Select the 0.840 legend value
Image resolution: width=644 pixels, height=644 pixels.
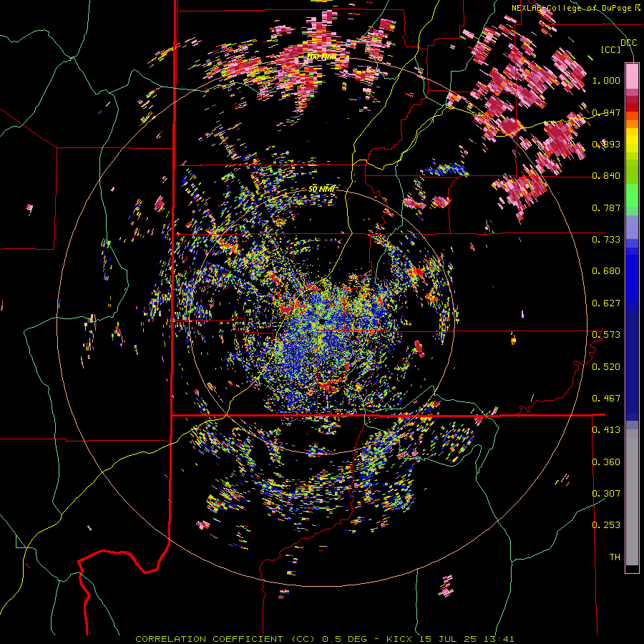click(x=606, y=176)
